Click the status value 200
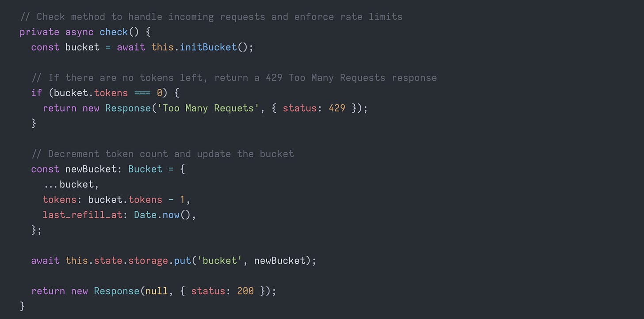This screenshot has width=644, height=319. pyautogui.click(x=245, y=291)
